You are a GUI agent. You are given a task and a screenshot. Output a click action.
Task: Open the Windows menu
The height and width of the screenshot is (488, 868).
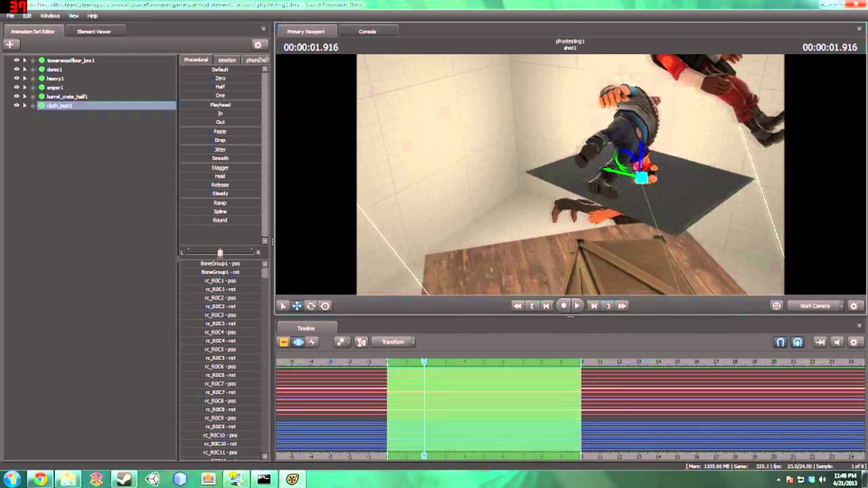tap(50, 16)
